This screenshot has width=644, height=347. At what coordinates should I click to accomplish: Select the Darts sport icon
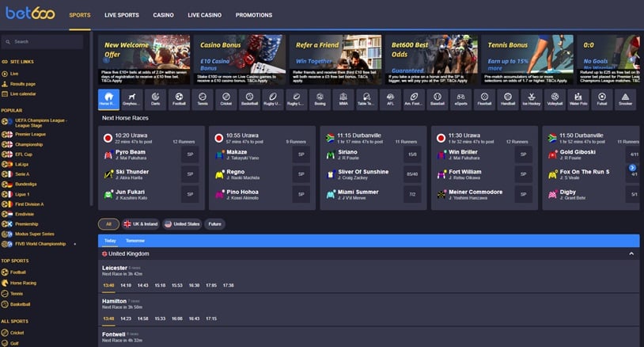(155, 99)
